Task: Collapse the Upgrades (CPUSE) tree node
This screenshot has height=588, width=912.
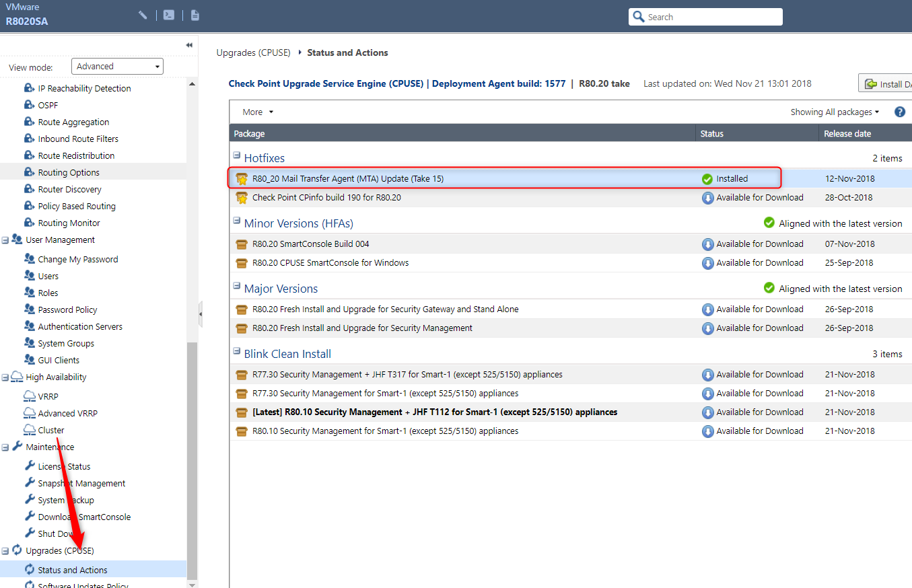Action: (5, 551)
